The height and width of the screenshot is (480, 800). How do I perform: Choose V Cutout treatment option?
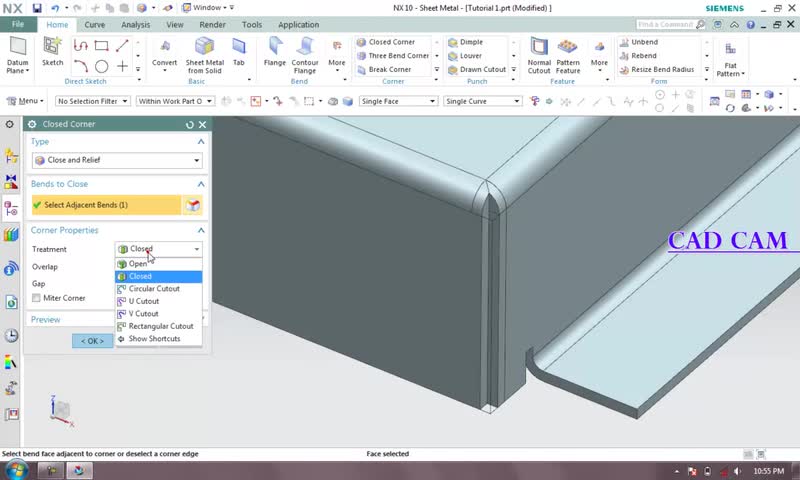(x=159, y=314)
